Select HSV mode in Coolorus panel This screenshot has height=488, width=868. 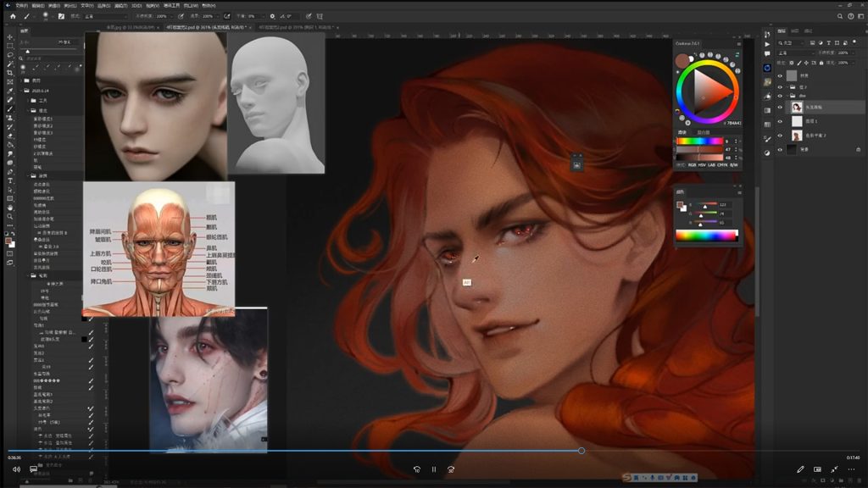[x=700, y=166]
